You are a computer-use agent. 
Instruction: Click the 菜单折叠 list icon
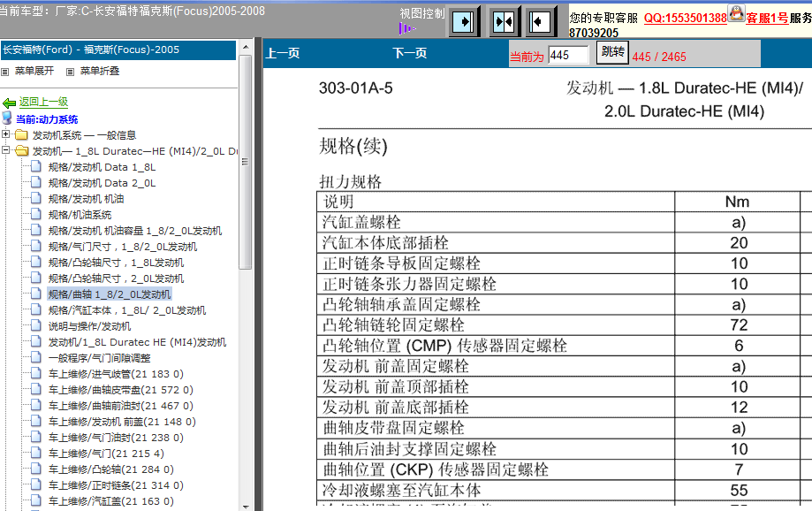[71, 72]
